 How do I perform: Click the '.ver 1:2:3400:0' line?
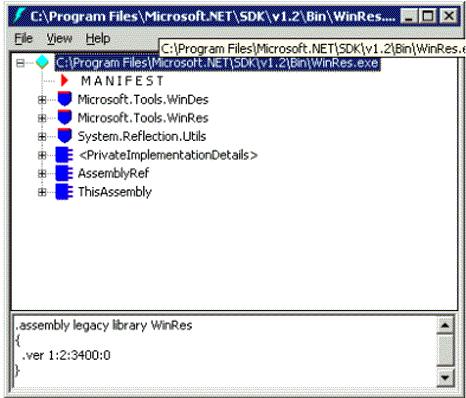point(66,355)
